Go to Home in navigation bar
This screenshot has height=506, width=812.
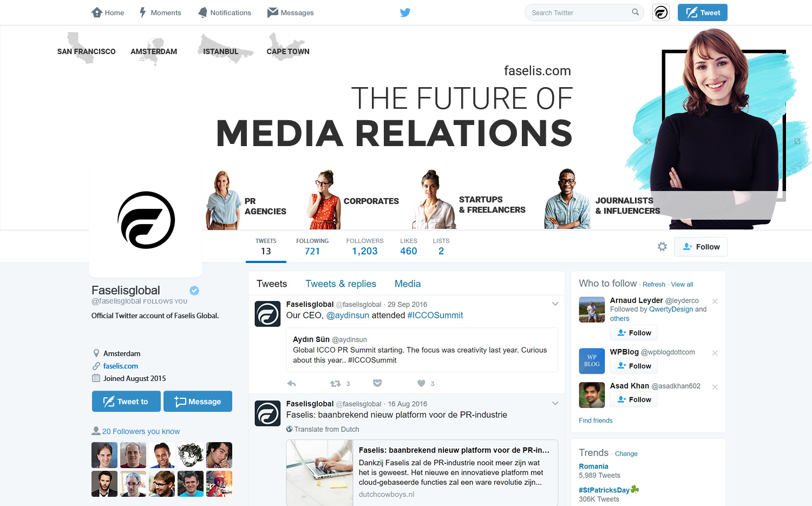coord(108,12)
